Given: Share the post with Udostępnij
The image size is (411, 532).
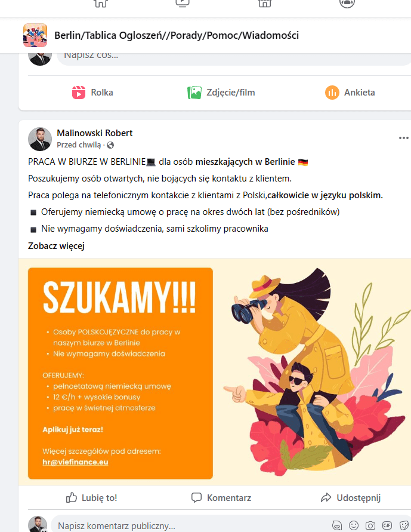Looking at the screenshot, I should (x=351, y=498).
